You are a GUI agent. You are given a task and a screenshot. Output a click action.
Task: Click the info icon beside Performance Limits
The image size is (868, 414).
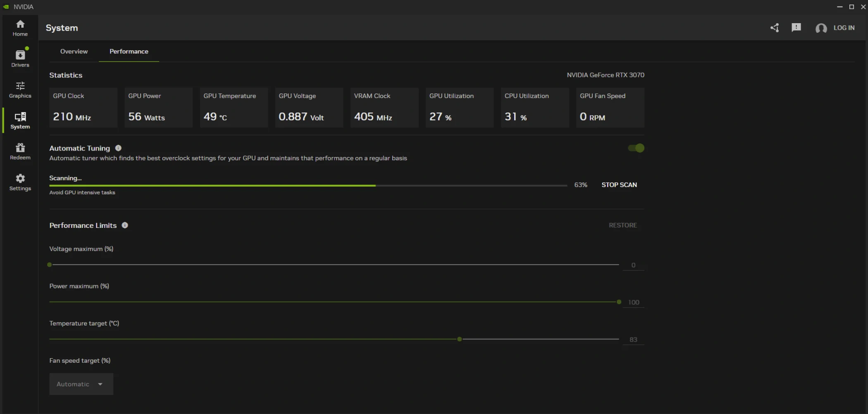pos(125,225)
